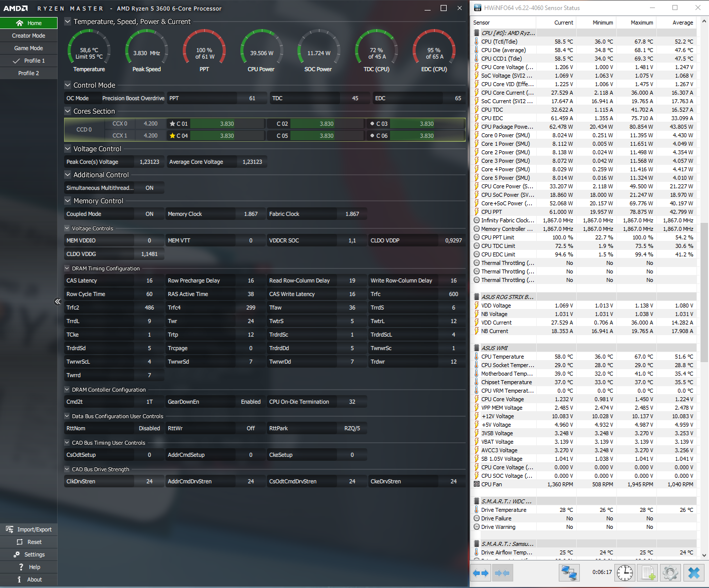Click the log file sheet icon in HWiNFO
The height and width of the screenshot is (588, 709).
click(648, 572)
